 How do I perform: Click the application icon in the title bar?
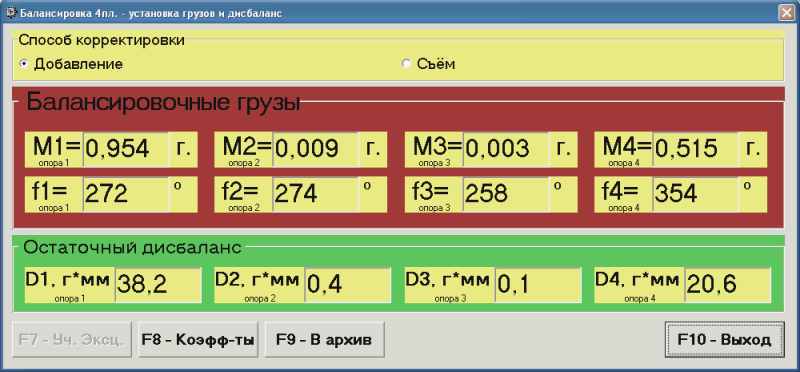click(x=10, y=13)
